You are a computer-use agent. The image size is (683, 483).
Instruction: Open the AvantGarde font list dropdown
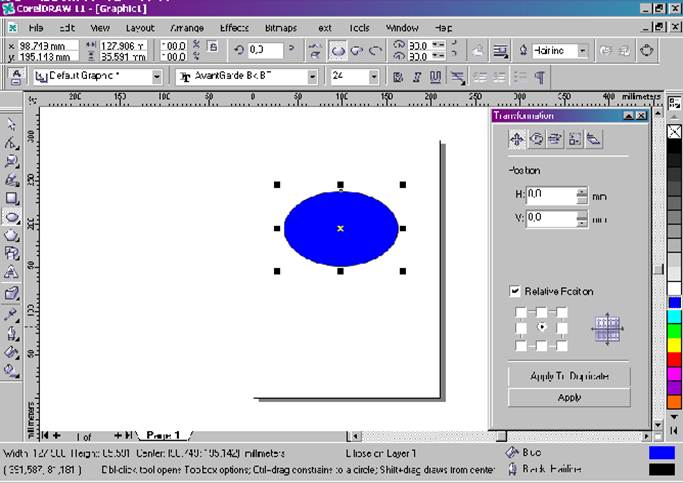tap(312, 77)
